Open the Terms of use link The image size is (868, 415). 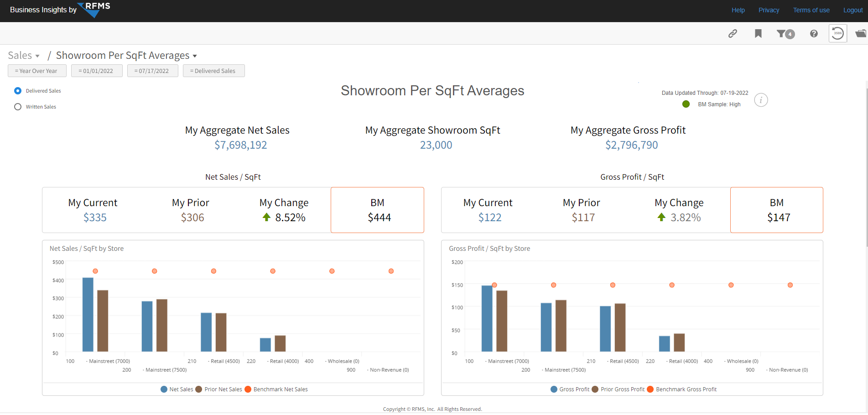[811, 10]
